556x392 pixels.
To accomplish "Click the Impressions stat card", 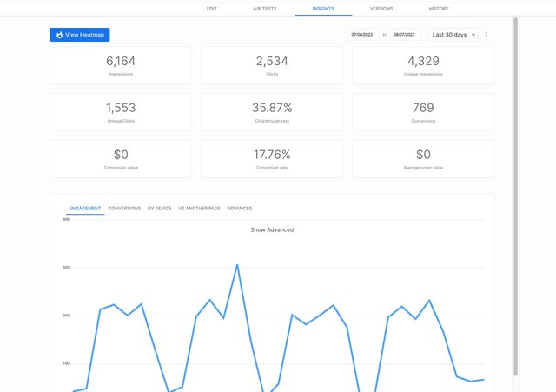I will tap(121, 65).
